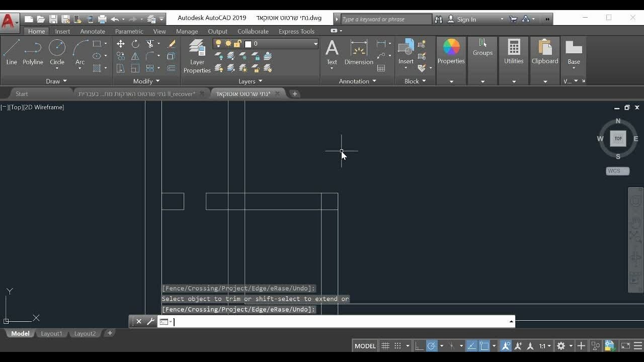644x362 pixels.
Task: Open the Parametric ribbon tab
Action: coord(129,31)
